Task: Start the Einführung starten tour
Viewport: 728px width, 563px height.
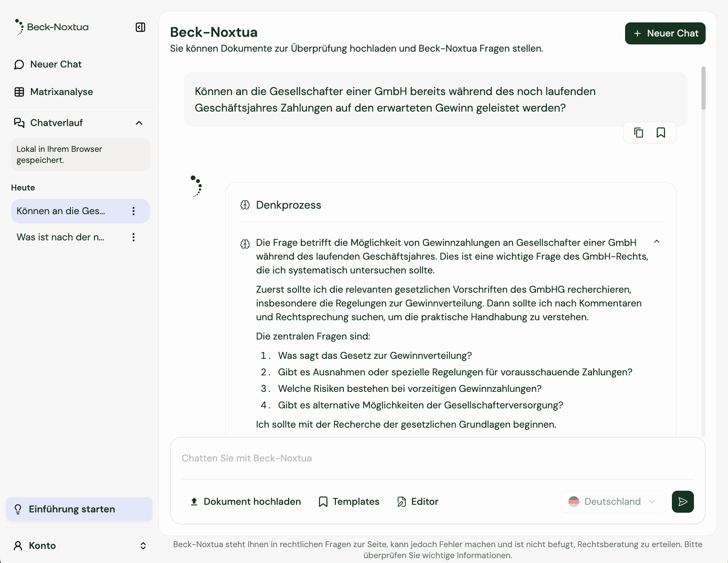Action: (72, 509)
